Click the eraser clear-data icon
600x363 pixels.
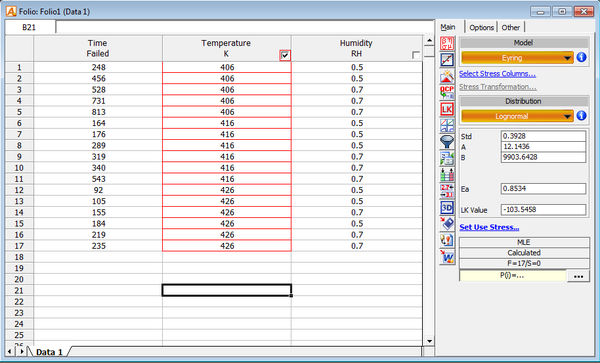coord(447,224)
